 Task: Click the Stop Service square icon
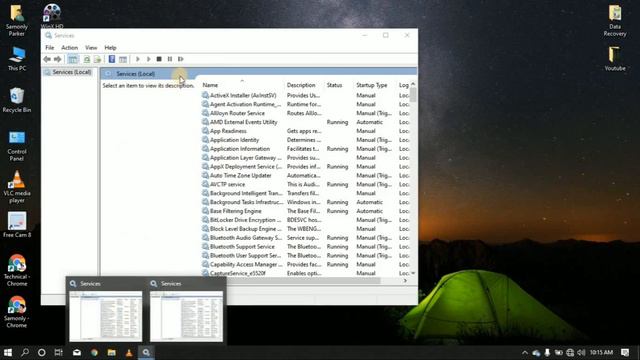[159, 59]
